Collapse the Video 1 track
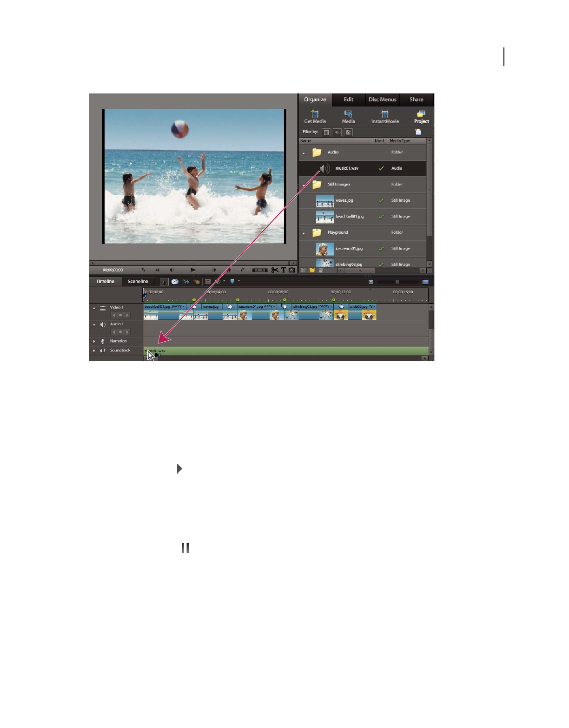The height and width of the screenshot is (728, 569). pyautogui.click(x=94, y=308)
